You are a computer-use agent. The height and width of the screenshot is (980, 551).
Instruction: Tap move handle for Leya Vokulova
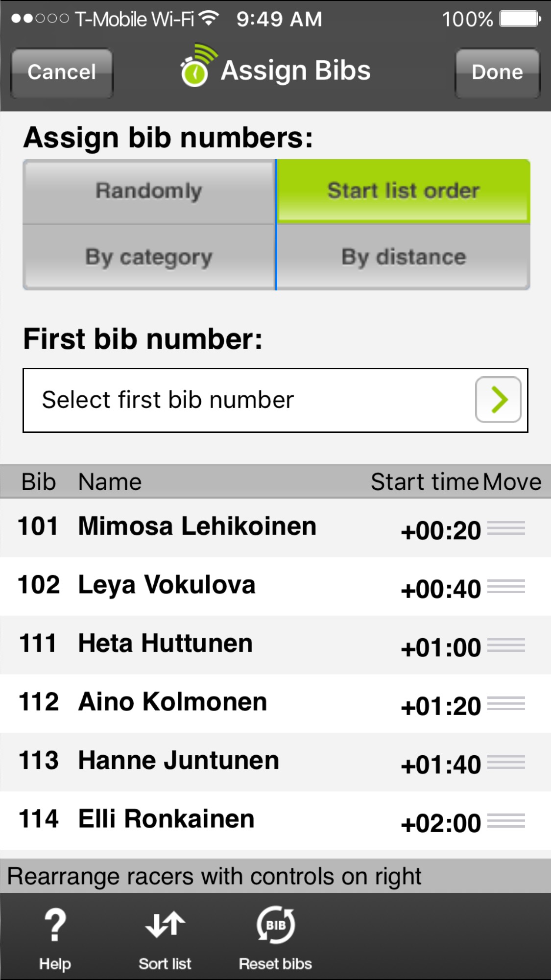pyautogui.click(x=506, y=587)
